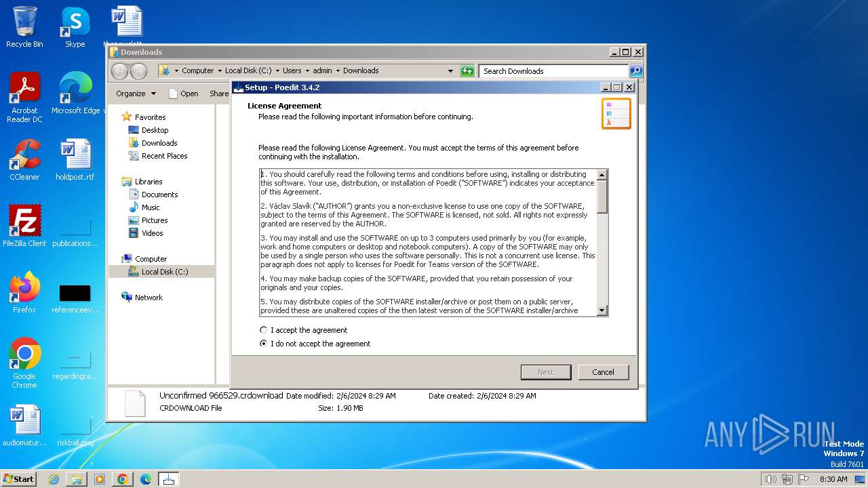868x488 pixels.
Task: Click the Users breadcrumb segment
Action: pos(292,70)
